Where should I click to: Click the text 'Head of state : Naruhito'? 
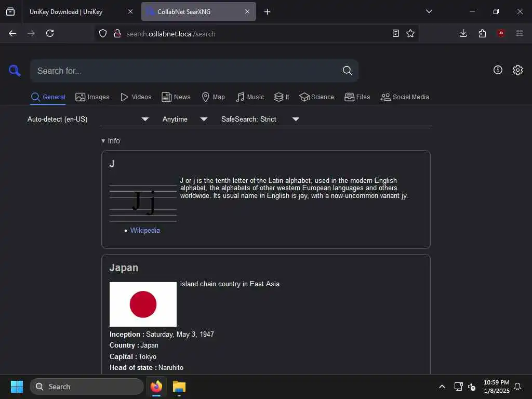click(x=146, y=367)
